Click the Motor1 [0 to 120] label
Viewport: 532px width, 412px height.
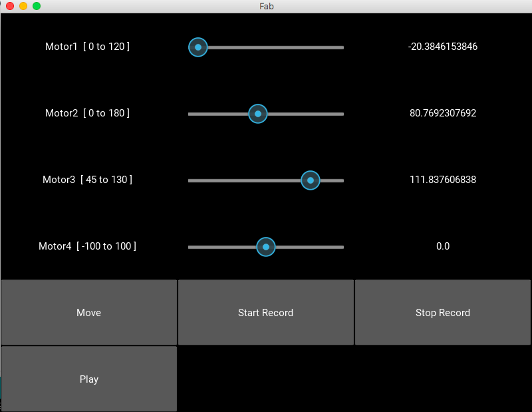[x=88, y=47]
